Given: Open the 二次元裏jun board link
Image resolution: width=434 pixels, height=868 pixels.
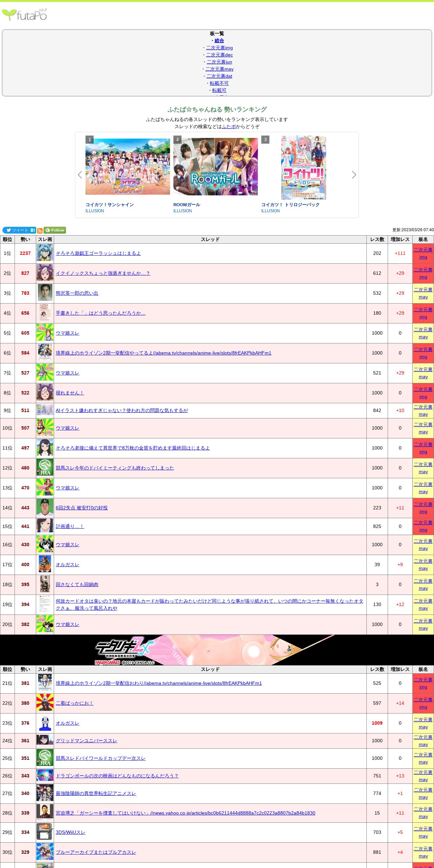Looking at the screenshot, I should [219, 62].
